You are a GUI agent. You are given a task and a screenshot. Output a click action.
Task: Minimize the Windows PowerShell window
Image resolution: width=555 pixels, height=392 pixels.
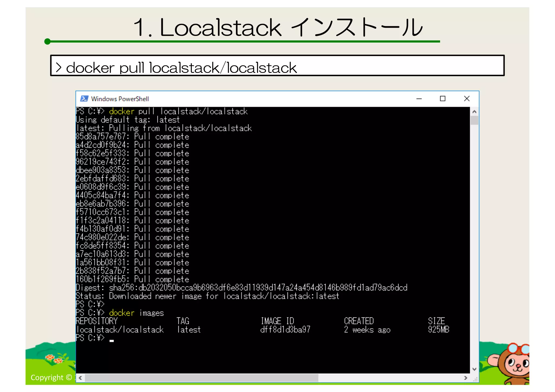point(419,99)
